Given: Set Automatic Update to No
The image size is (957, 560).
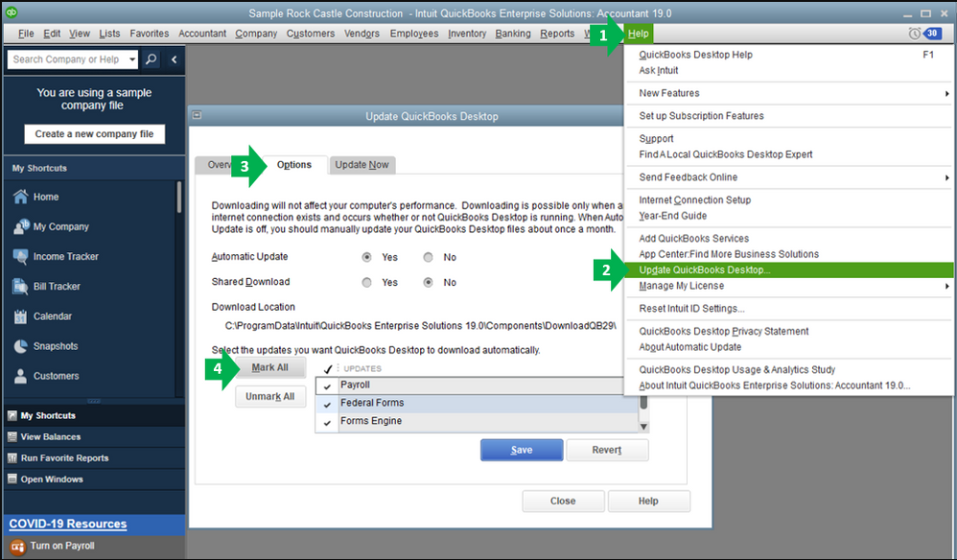Looking at the screenshot, I should 429,257.
